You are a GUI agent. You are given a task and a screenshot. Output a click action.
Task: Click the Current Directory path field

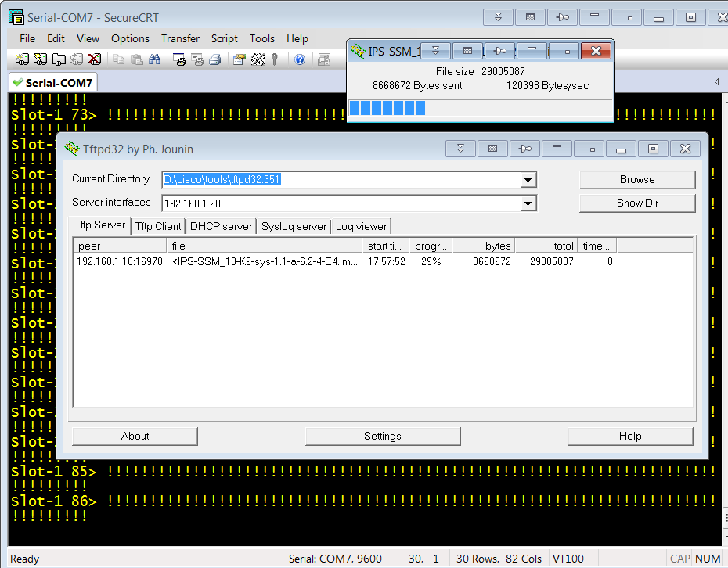click(341, 180)
